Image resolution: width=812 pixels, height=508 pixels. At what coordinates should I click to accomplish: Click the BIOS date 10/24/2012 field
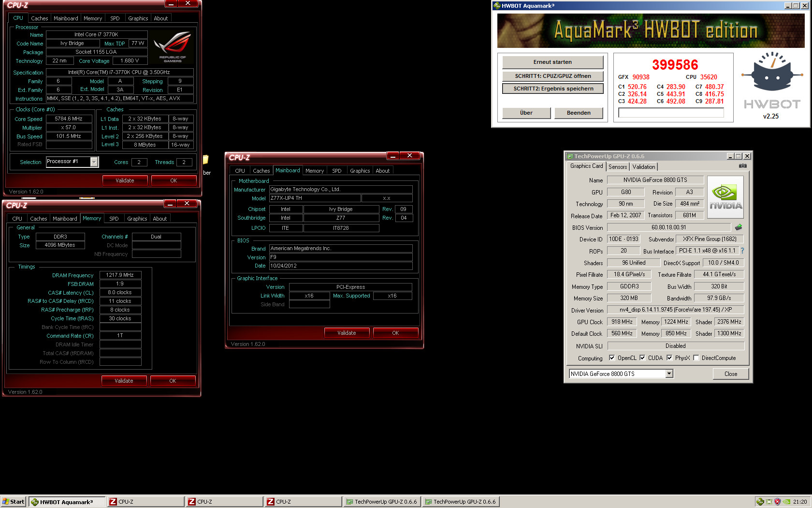tap(341, 266)
